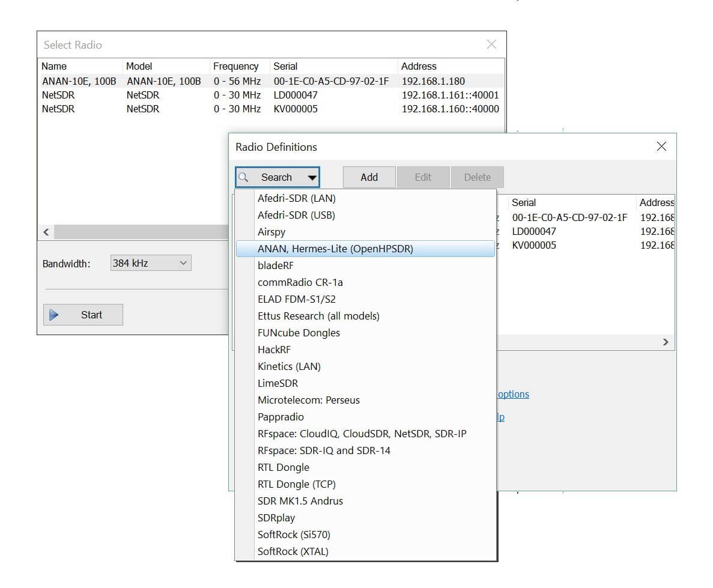Select RTL Dongle (TCP) from the list
Screen dimensions: 713x588
pos(297,483)
